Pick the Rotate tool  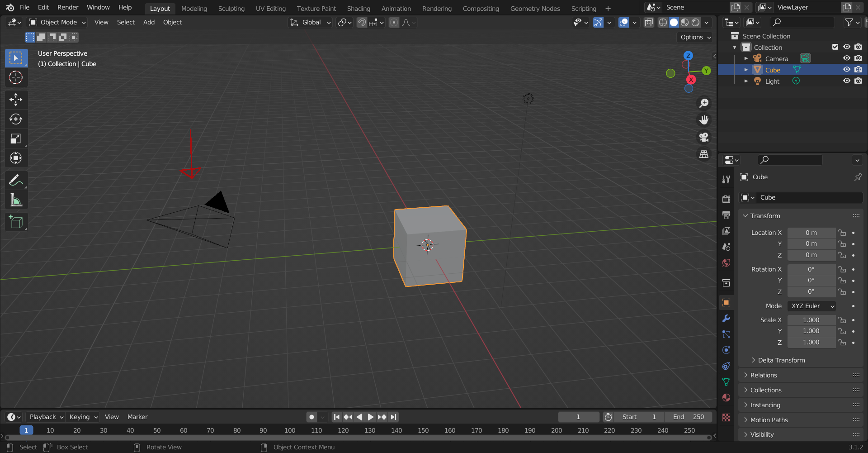(16, 119)
